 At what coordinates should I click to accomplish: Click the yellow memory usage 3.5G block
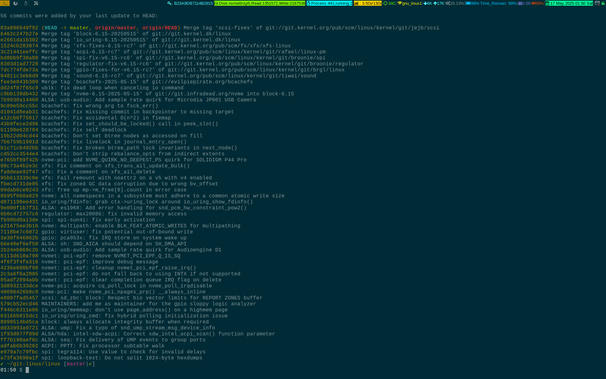368,3
